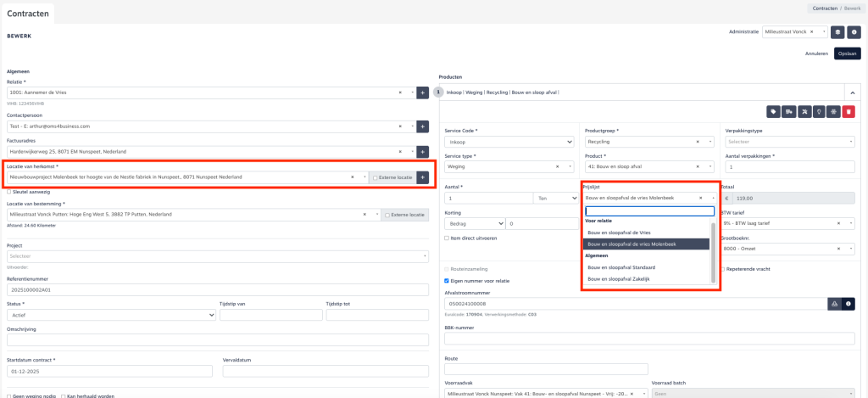
Task: Click help question mark icon top right
Action: [854, 31]
